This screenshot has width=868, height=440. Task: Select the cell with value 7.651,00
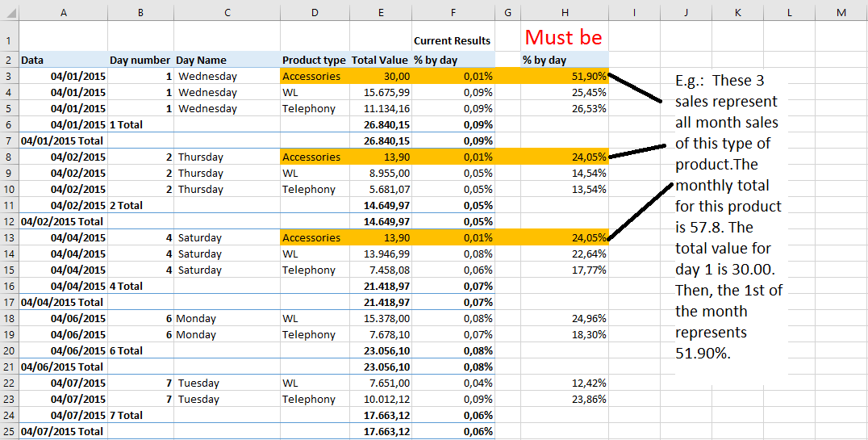pos(381,383)
